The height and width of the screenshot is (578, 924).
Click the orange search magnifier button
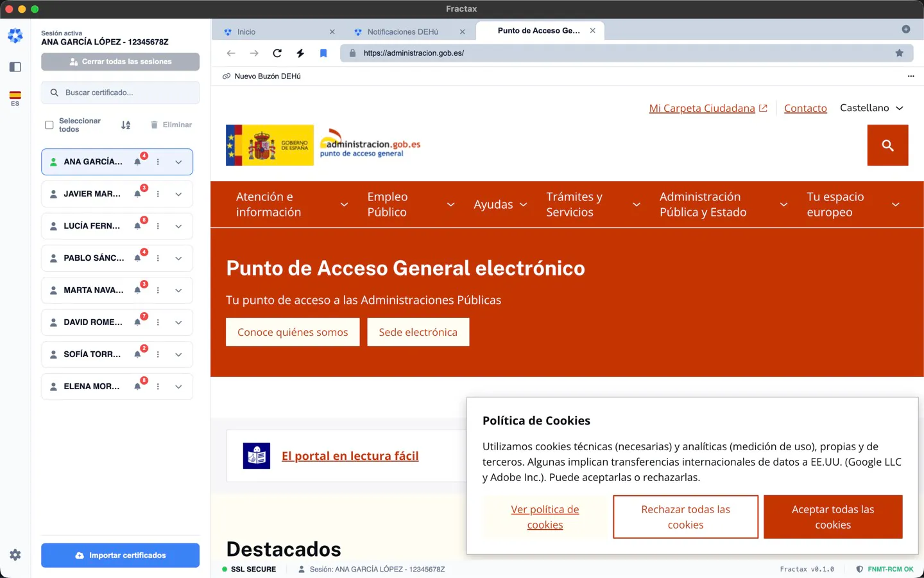point(888,145)
